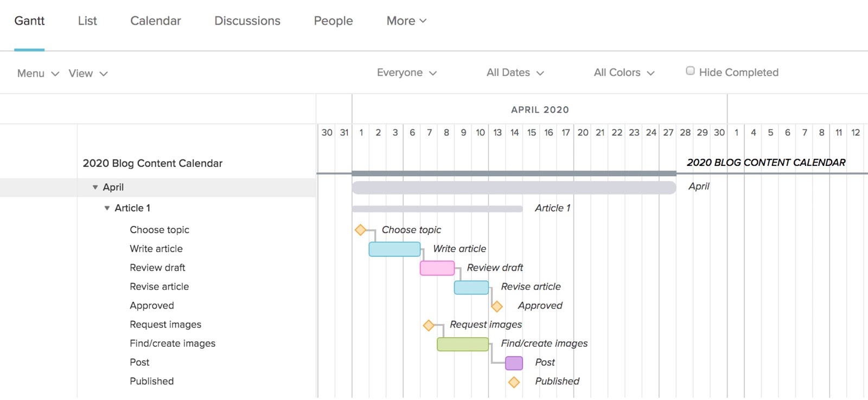Collapse the Article 1 disclosure triangle
This screenshot has width=868, height=400.
(x=107, y=208)
